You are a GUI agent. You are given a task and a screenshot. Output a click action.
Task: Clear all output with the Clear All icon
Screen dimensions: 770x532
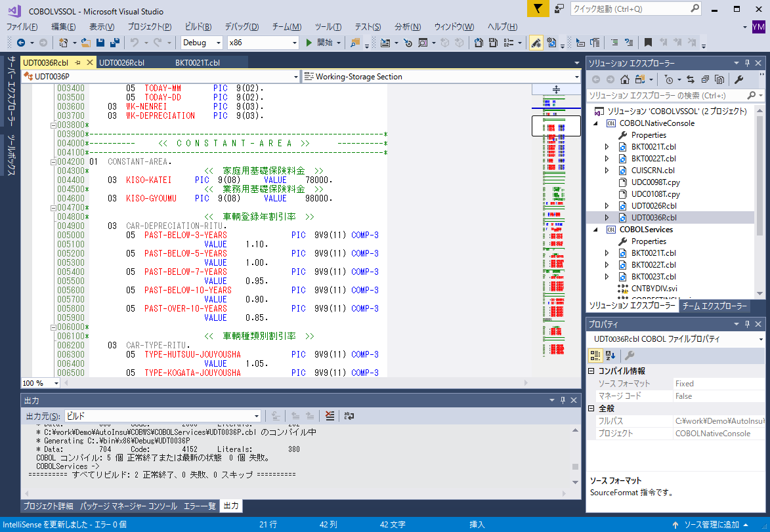coord(330,416)
